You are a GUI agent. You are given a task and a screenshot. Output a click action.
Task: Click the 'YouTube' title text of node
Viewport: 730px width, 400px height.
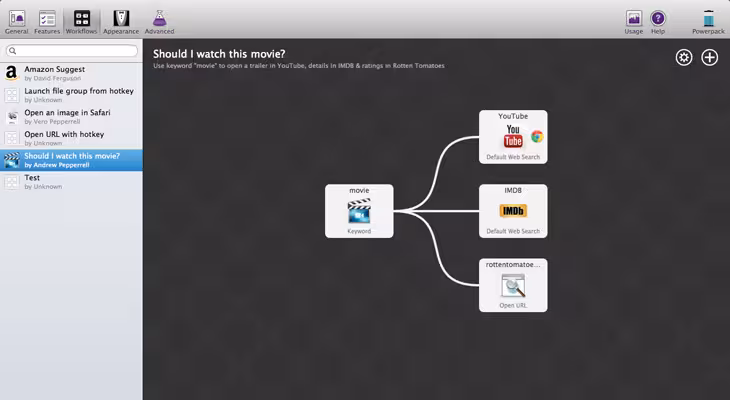coord(513,116)
